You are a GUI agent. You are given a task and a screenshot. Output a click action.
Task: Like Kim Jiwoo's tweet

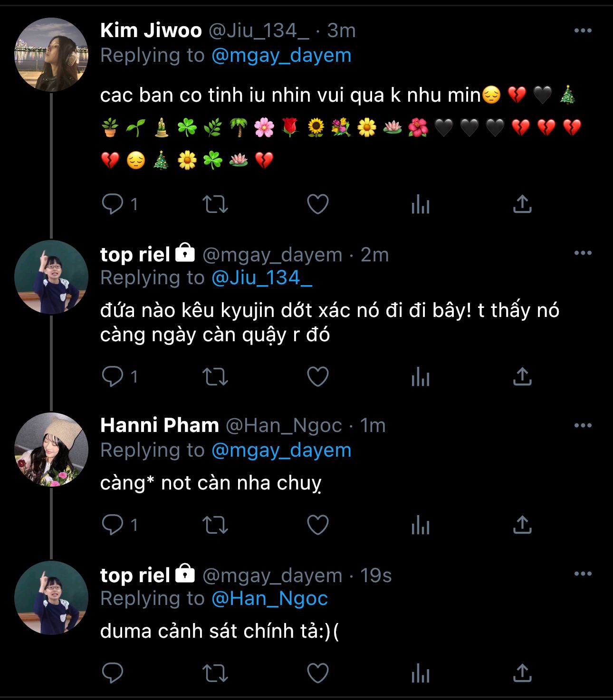click(x=317, y=204)
